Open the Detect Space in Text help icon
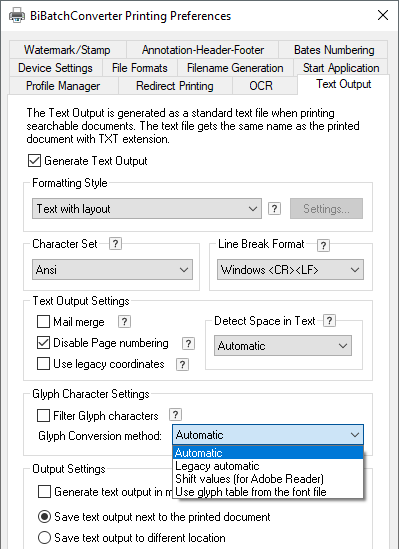Image resolution: width=399 pixels, height=549 pixels. click(329, 320)
